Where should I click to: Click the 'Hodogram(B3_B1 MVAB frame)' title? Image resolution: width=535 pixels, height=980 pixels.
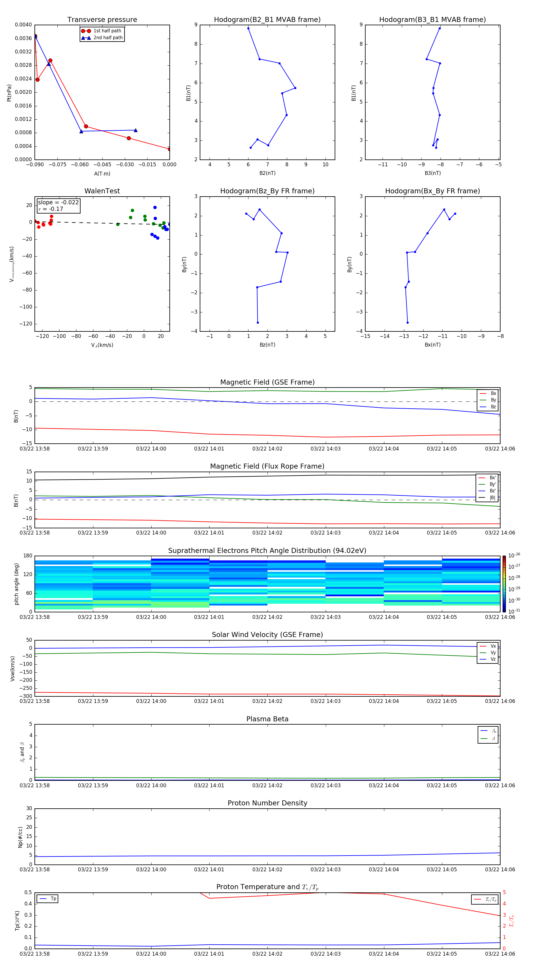432,20
